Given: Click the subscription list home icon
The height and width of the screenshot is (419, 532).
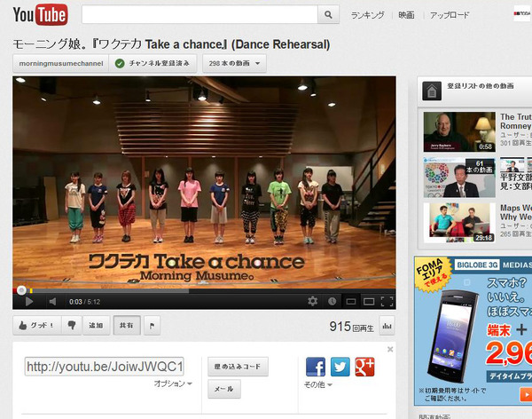Looking at the screenshot, I should [432, 91].
